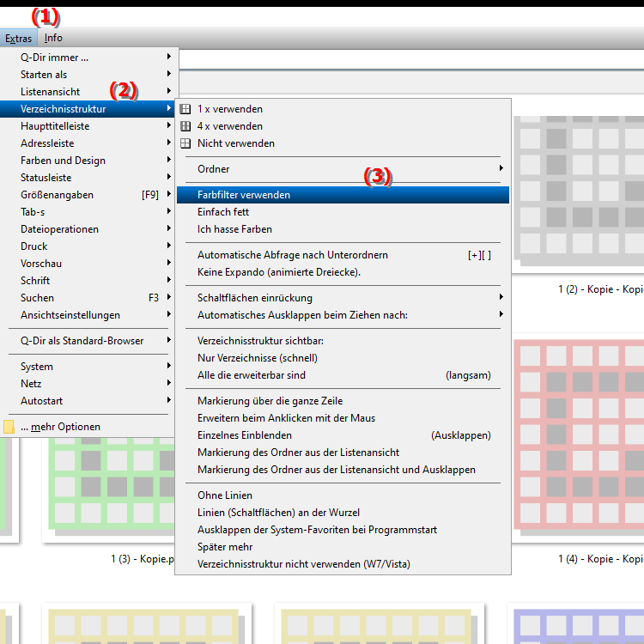Viewport: 644px width, 644px height.
Task: Click '... mehr Optionen' entry
Action: 87,427
